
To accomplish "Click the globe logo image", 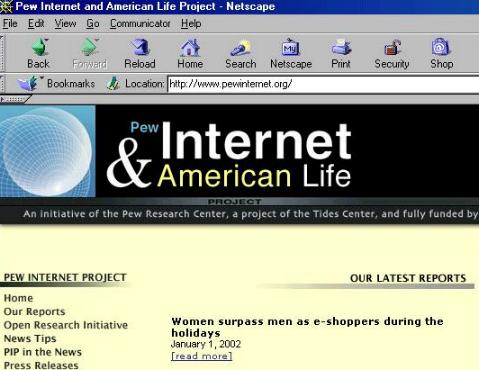I will tap(48, 151).
